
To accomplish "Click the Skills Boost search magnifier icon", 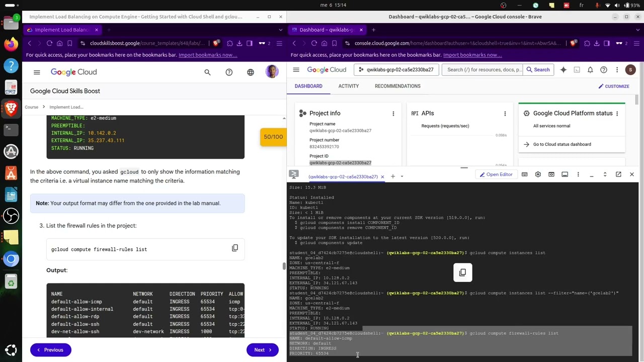I will click(x=207, y=72).
